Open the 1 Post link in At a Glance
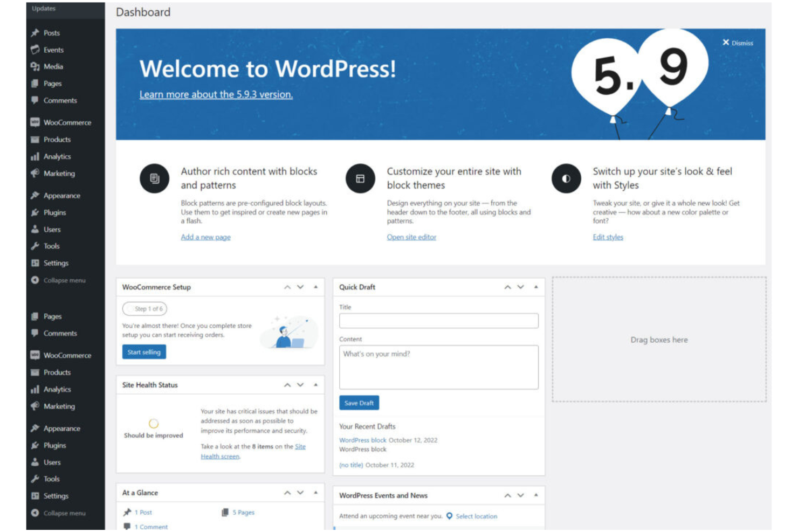 [x=143, y=512]
